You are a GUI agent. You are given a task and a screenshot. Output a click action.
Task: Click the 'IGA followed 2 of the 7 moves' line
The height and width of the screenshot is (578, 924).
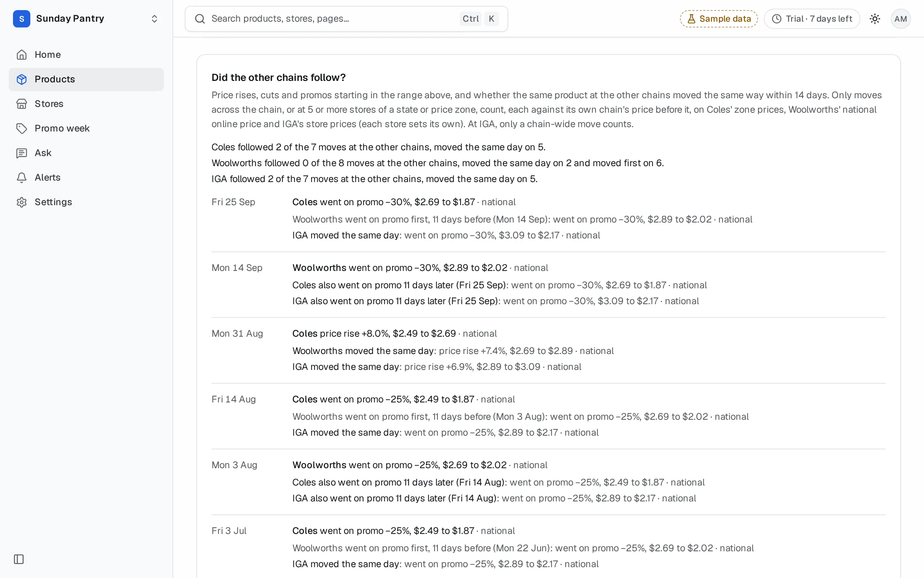pyautogui.click(x=375, y=179)
